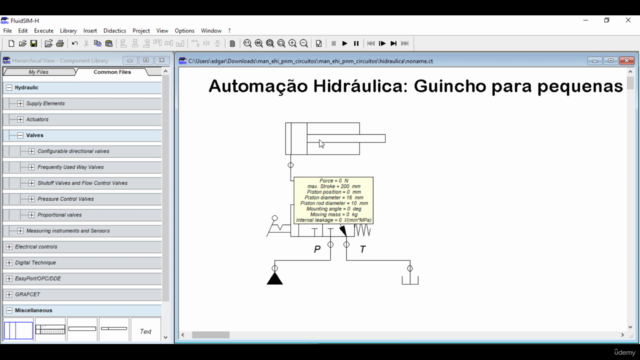Open the Options menu
The image size is (640, 360).
(x=184, y=31)
